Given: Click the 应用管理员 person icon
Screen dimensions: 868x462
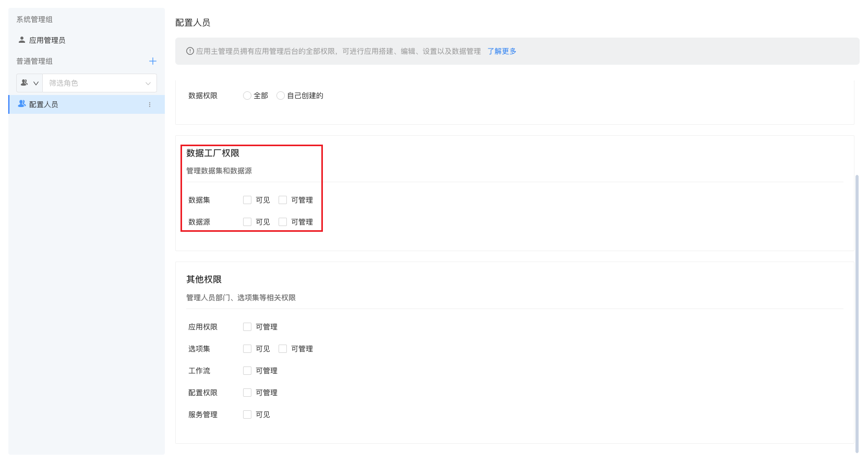Looking at the screenshot, I should click(22, 40).
